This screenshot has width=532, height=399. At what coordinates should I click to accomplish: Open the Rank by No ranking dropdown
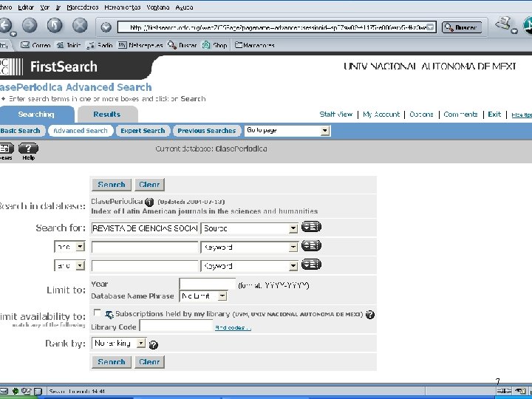(x=119, y=344)
